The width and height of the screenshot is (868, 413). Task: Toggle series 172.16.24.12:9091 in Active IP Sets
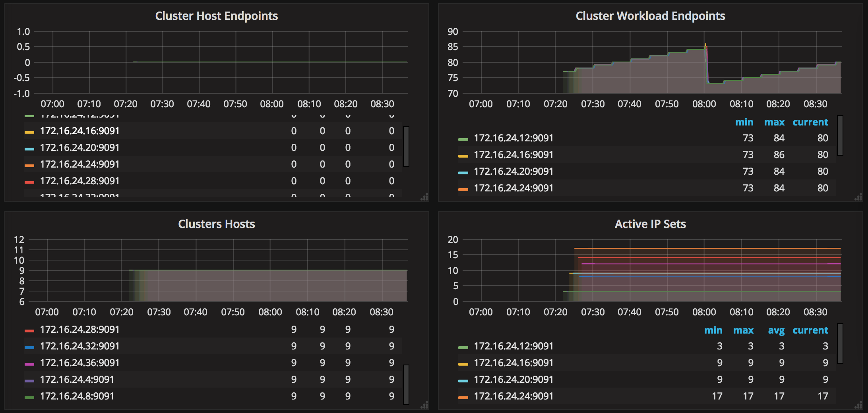tap(513, 346)
